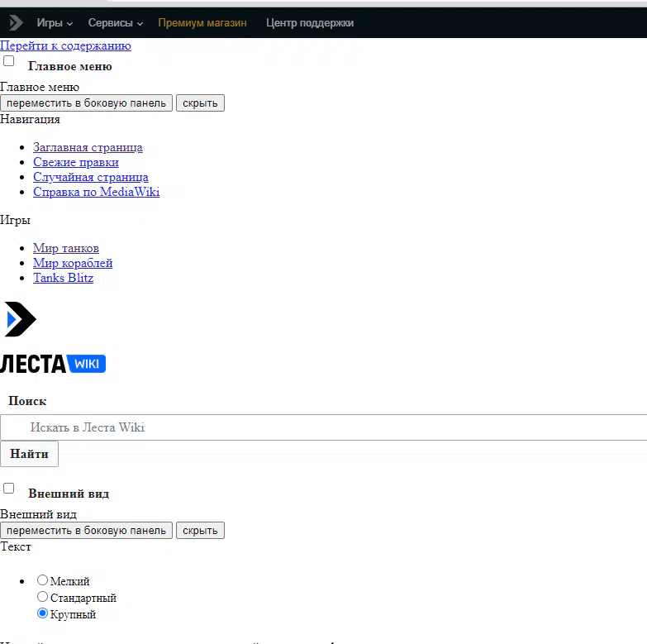Viewport: 647px width, 644px height.
Task: Open Мир кораблей link
Action: (73, 263)
